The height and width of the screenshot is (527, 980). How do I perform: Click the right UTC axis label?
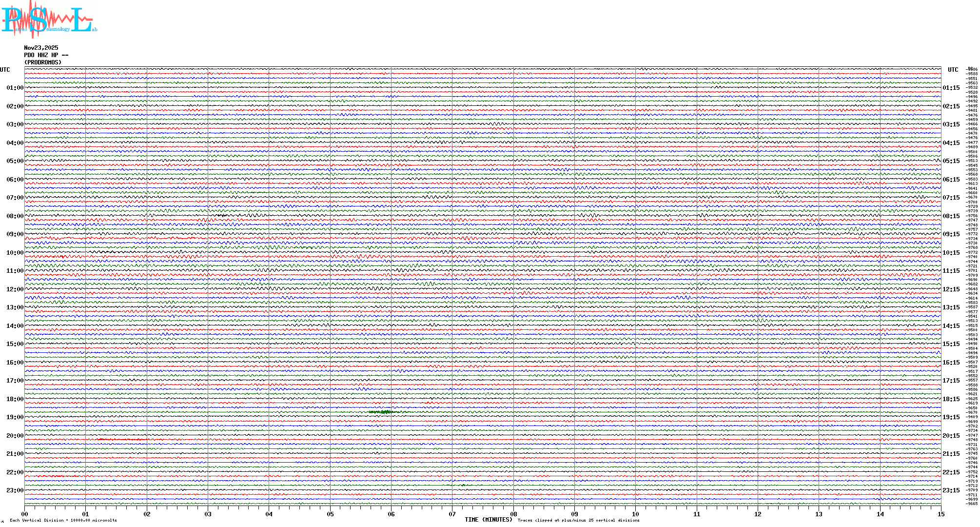click(953, 70)
